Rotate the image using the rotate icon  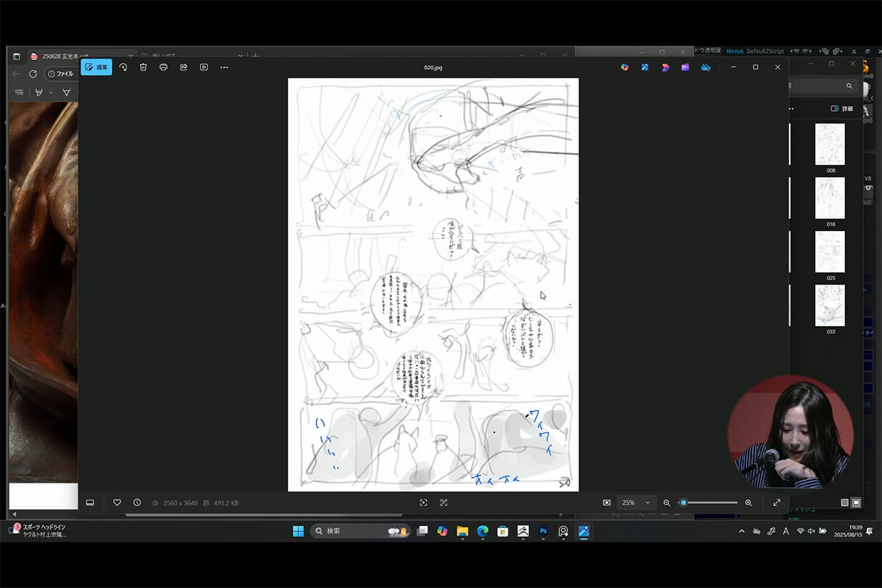pyautogui.click(x=123, y=67)
